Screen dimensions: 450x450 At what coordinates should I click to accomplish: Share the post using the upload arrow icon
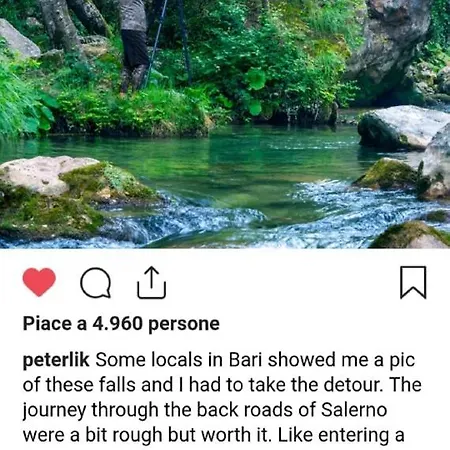pyautogui.click(x=152, y=283)
